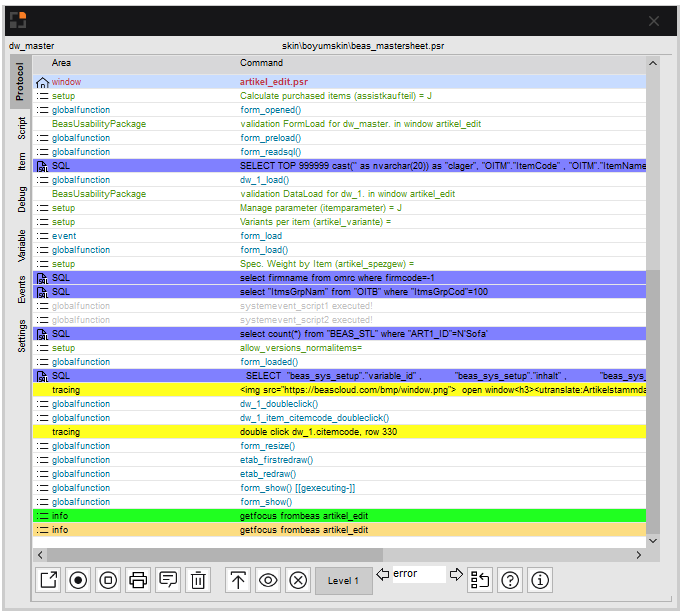Toggle visibility with the eye icon
The width and height of the screenshot is (683, 614).
268,580
